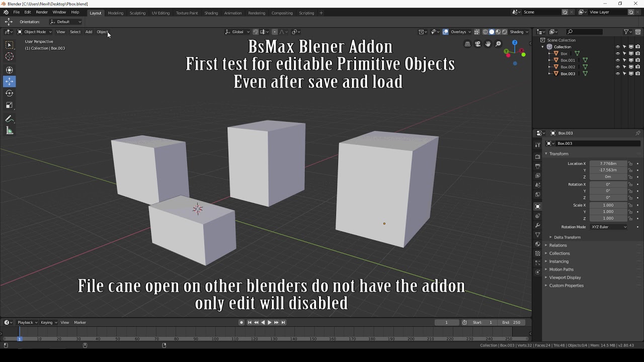Select the Scale tool

10,105
